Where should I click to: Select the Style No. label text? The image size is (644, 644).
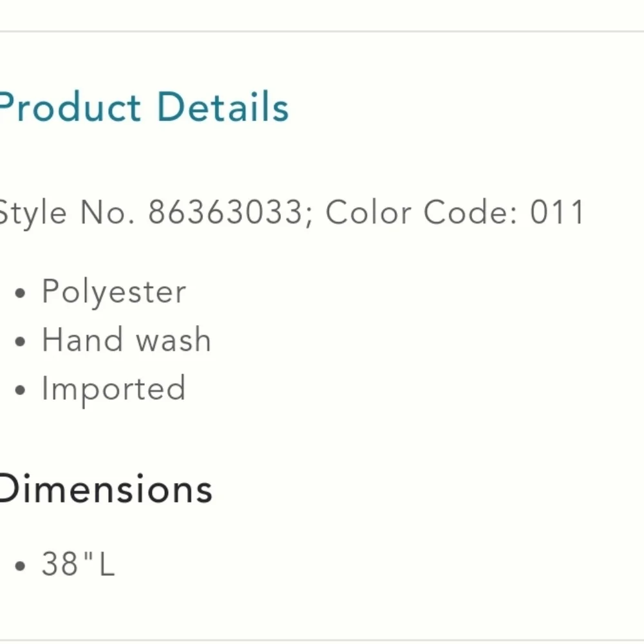click(66, 212)
